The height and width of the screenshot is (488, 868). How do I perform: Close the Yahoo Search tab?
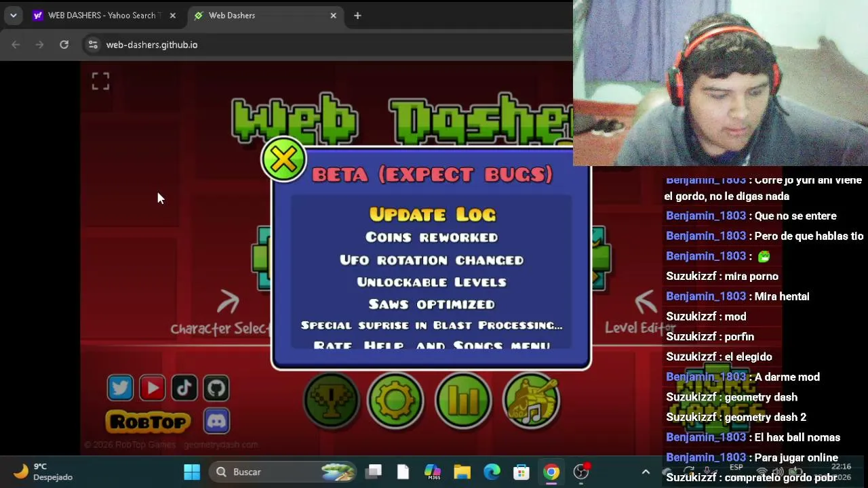[x=172, y=16]
